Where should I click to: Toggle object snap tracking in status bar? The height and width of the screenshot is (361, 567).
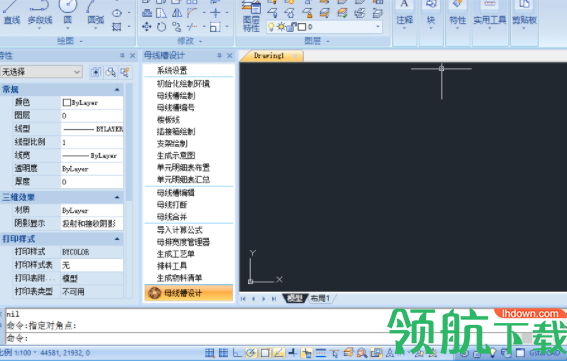278,353
